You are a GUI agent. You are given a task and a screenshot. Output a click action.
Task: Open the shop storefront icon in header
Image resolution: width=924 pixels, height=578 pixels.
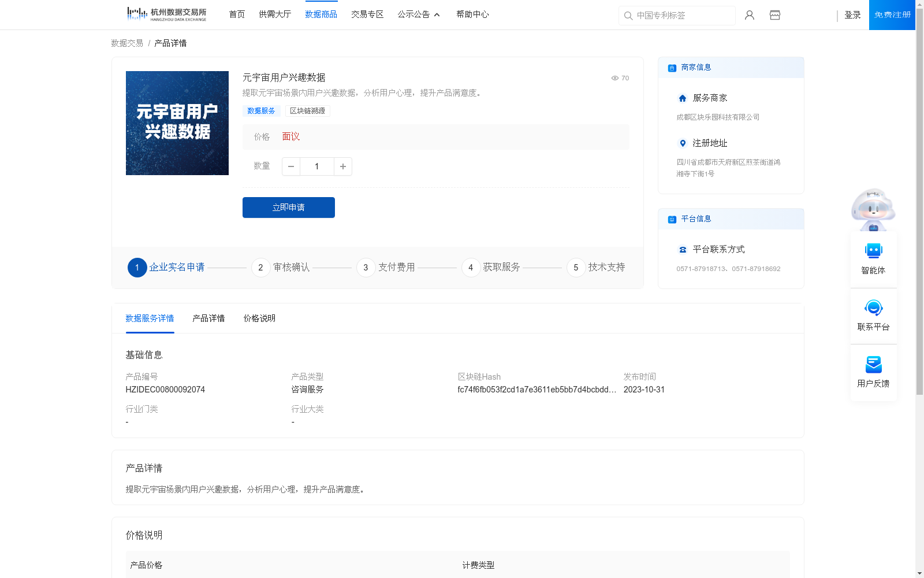click(775, 15)
